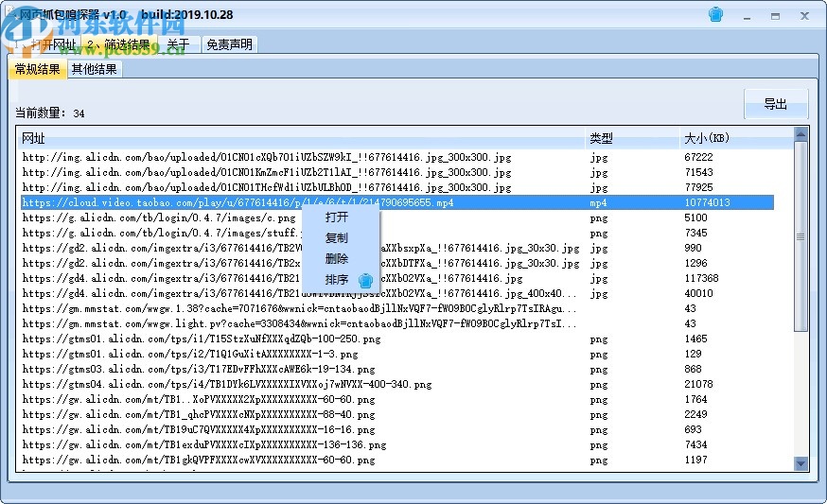Sort by the 大小(KB) column header
The width and height of the screenshot is (827, 504).
pyautogui.click(x=736, y=138)
